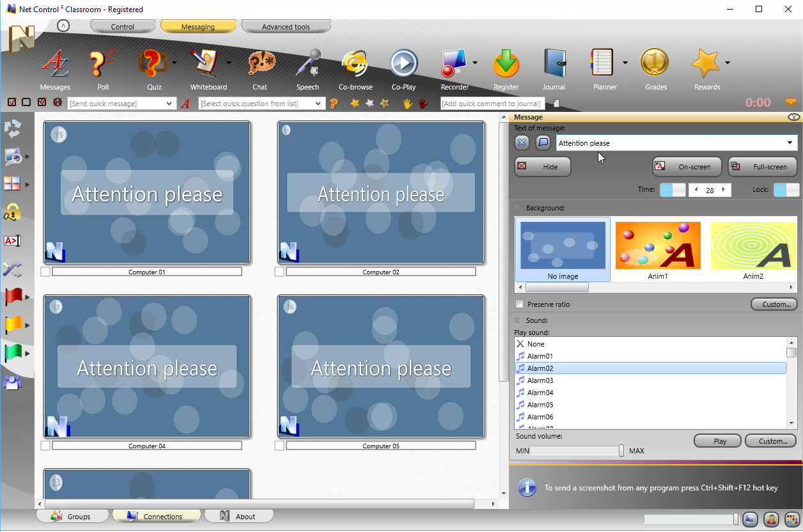
Task: Select the Computer 05 checkbox
Action: coord(279,446)
